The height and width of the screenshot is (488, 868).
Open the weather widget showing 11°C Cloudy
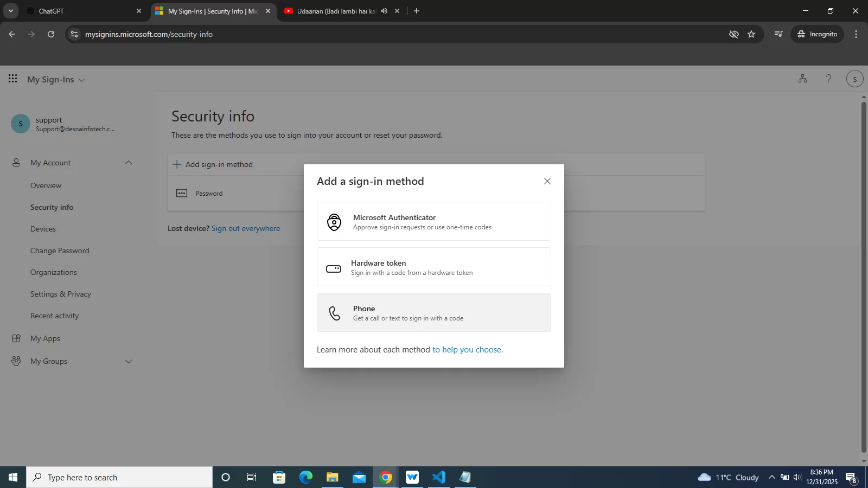coord(728,477)
